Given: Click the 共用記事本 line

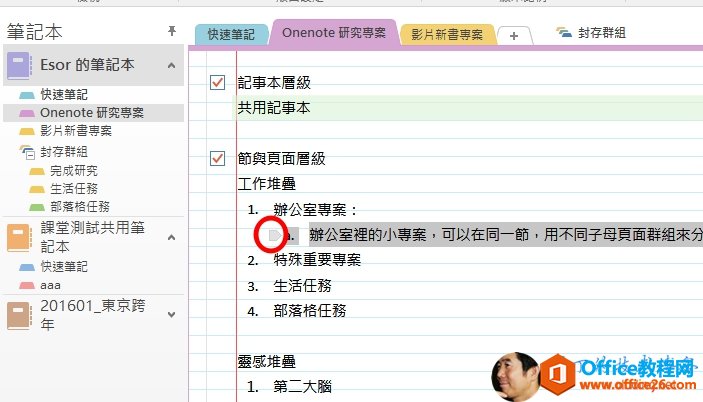Looking at the screenshot, I should click(274, 108).
